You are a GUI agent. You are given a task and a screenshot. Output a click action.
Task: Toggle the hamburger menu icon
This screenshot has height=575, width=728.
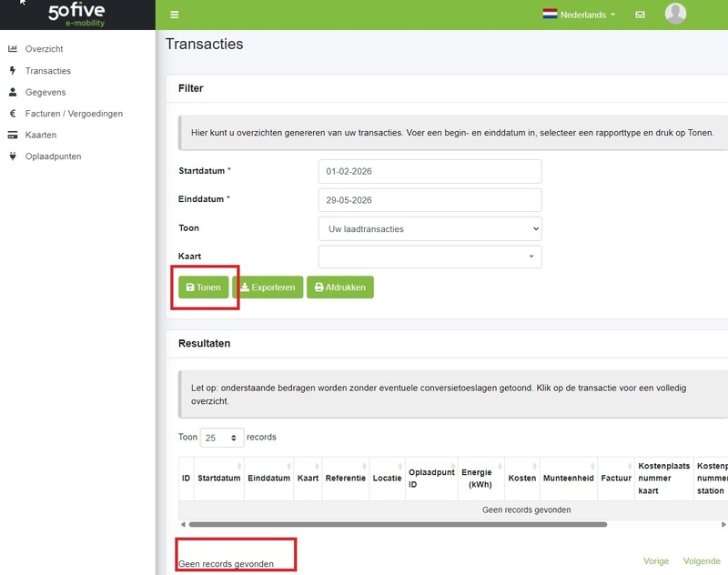pos(175,15)
